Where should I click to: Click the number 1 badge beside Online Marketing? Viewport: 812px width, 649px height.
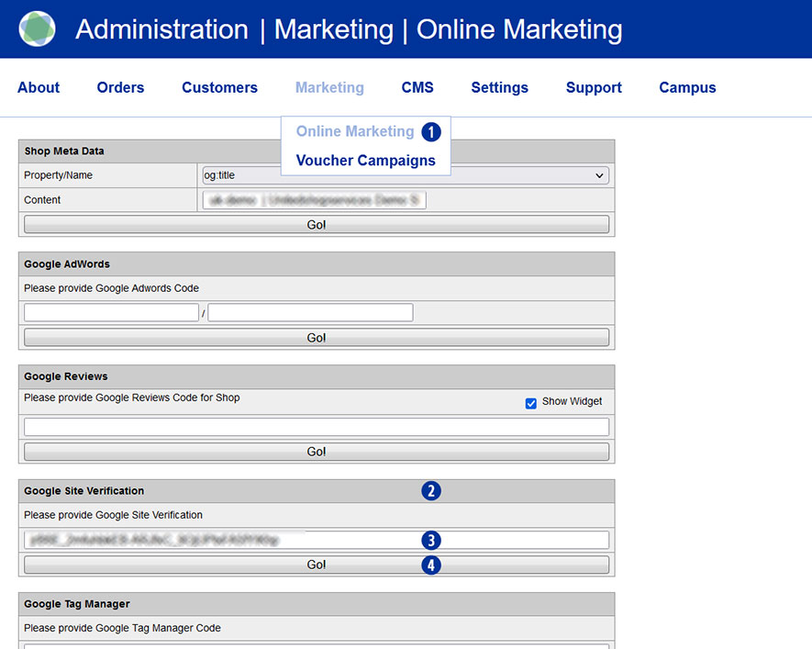[431, 132]
